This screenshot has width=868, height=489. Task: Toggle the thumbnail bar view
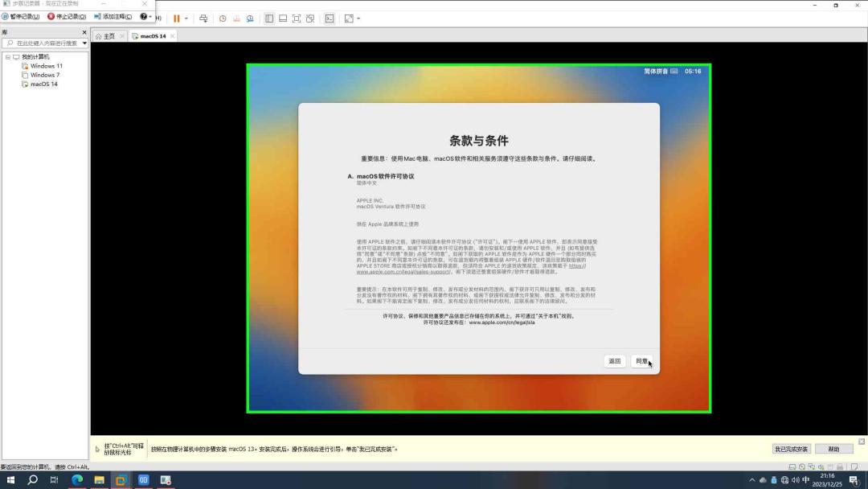click(x=283, y=18)
